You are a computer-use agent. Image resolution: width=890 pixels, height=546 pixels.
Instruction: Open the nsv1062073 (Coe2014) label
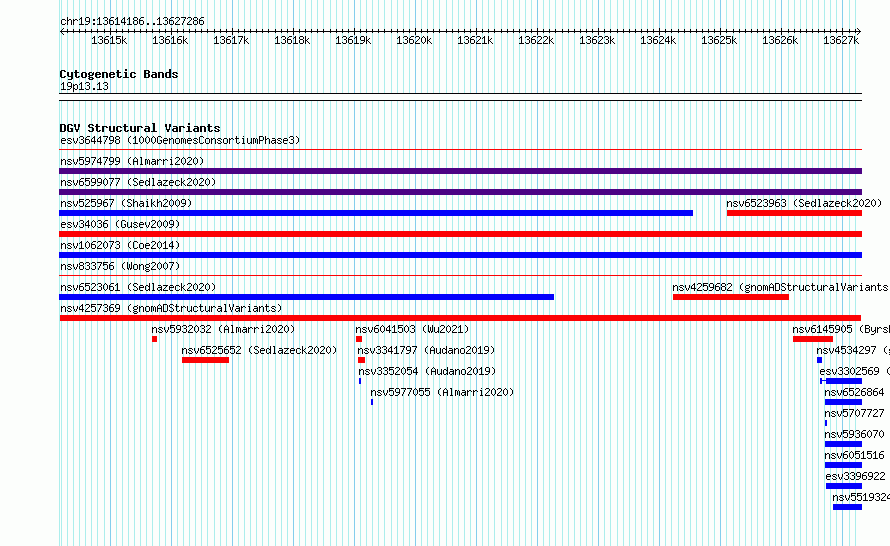120,245
